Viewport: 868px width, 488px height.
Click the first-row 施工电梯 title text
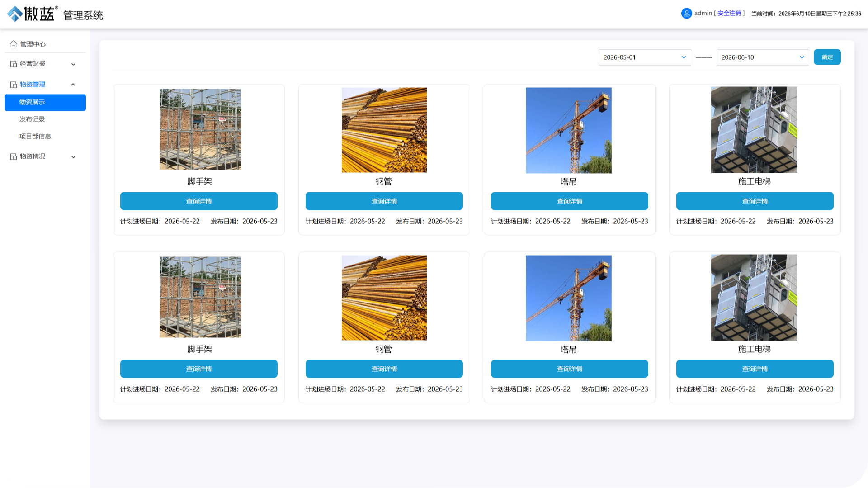point(755,181)
